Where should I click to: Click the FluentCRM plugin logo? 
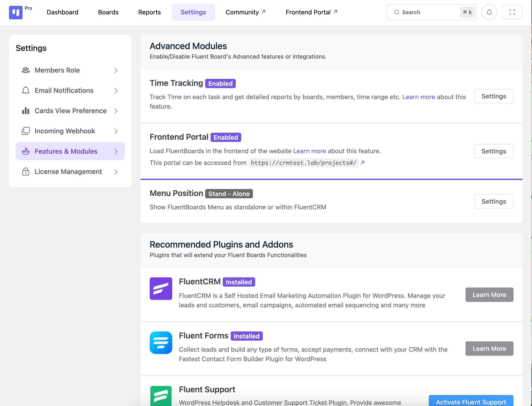(x=161, y=289)
